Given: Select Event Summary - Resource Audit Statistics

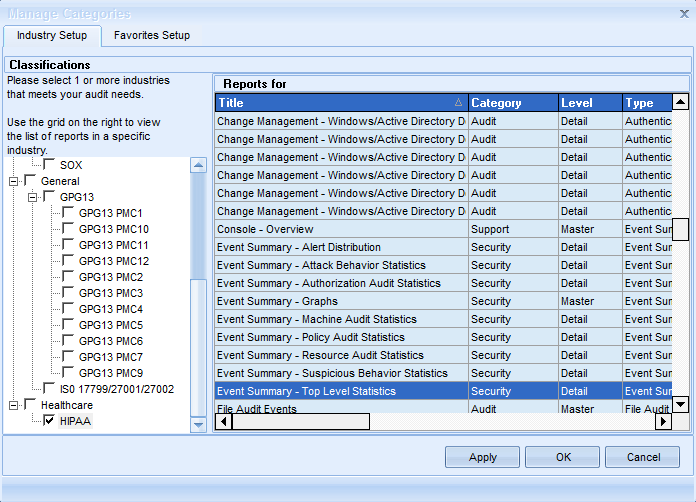Looking at the screenshot, I should 443,355.
